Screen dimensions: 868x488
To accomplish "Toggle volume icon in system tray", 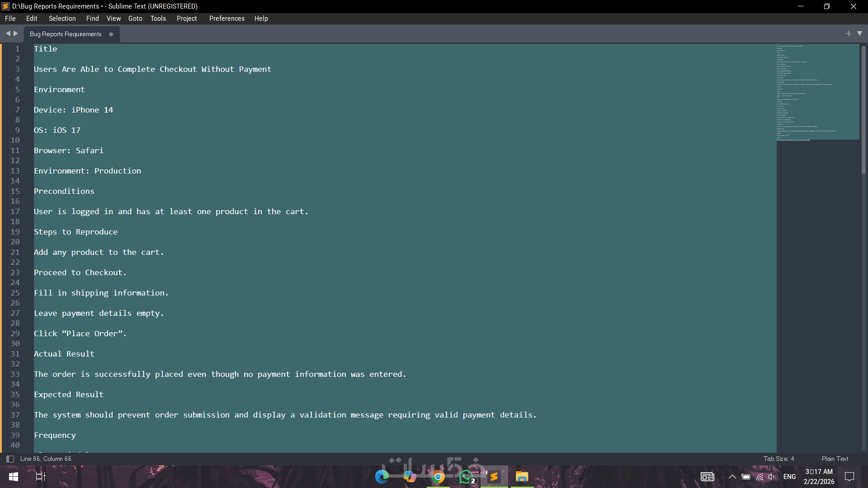I will (772, 477).
